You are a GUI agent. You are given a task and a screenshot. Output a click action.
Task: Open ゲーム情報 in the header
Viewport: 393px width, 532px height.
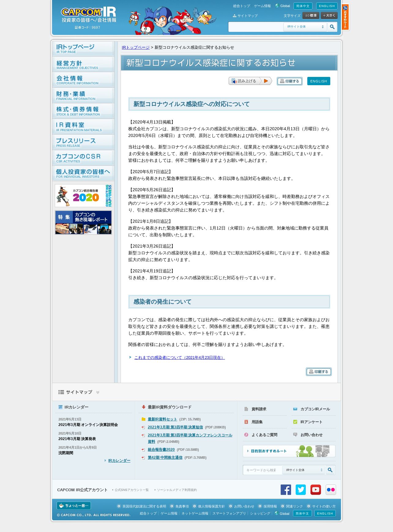click(262, 6)
